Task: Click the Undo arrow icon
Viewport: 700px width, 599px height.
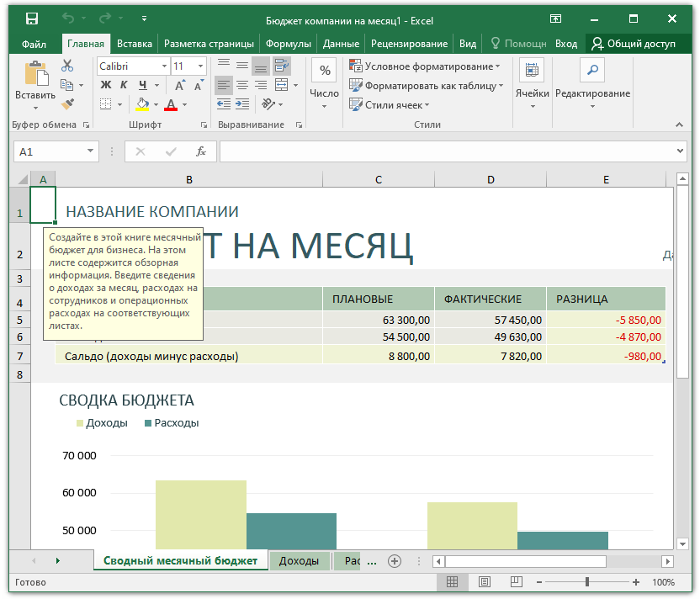Action: point(68,19)
